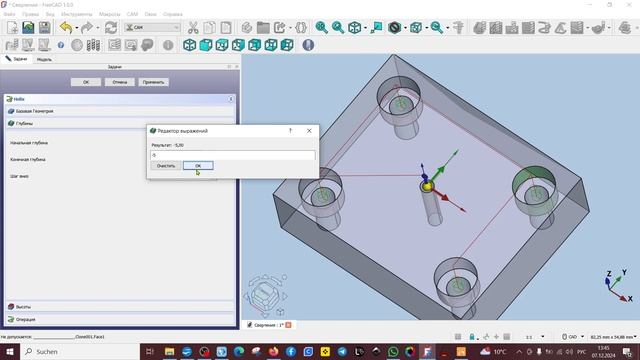Close the Сверление document tab

pyautogui.click(x=288, y=325)
